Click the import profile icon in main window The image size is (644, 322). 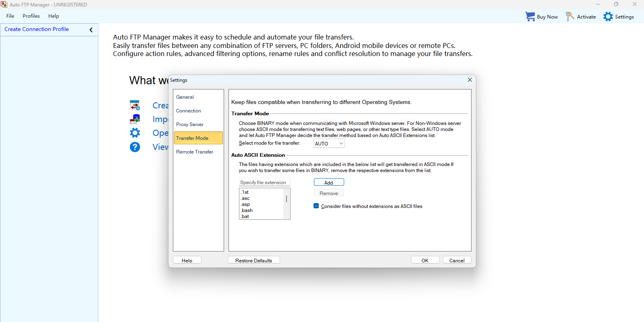click(x=135, y=119)
